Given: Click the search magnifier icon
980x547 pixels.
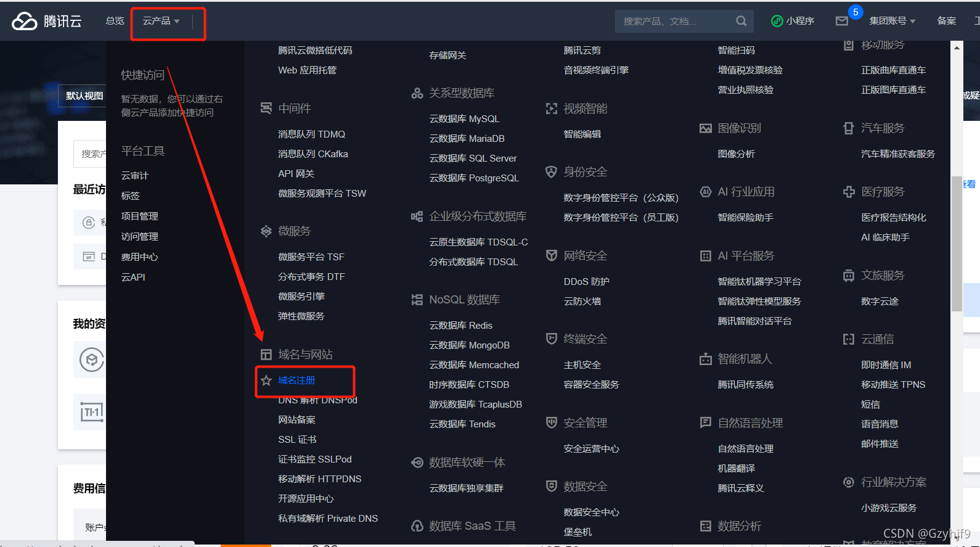Looking at the screenshot, I should tap(741, 21).
